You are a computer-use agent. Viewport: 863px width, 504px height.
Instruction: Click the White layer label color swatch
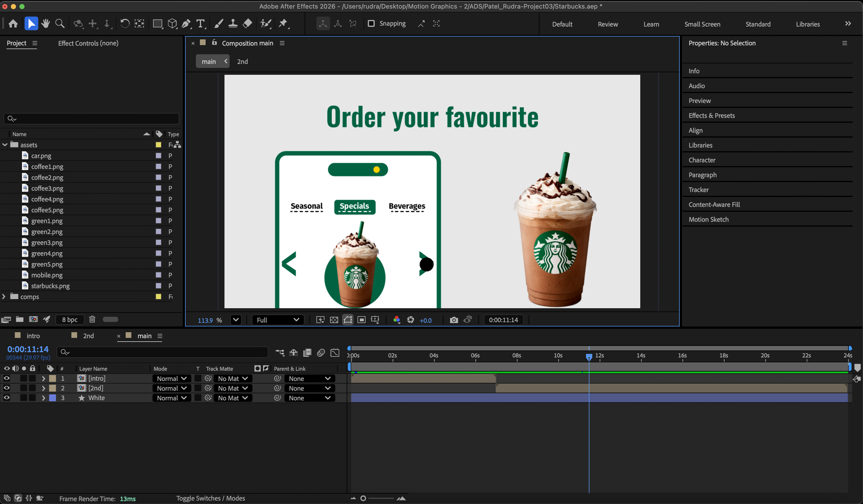53,398
